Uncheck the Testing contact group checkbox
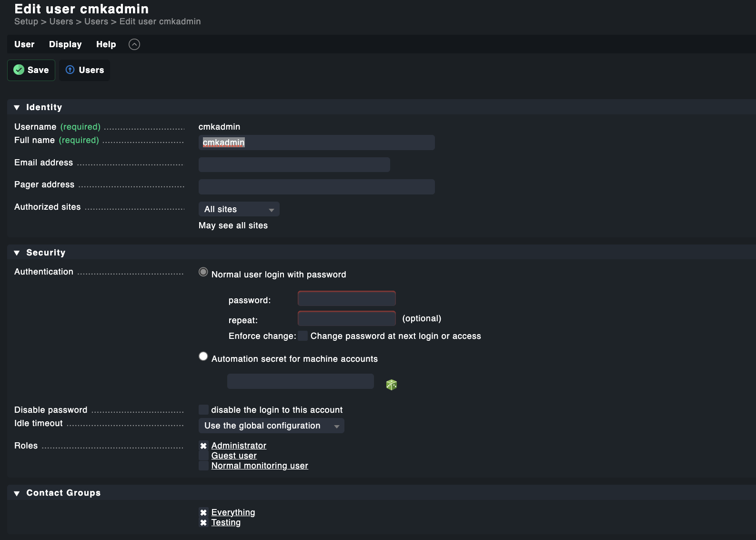Image resolution: width=756 pixels, height=540 pixels. (x=203, y=523)
